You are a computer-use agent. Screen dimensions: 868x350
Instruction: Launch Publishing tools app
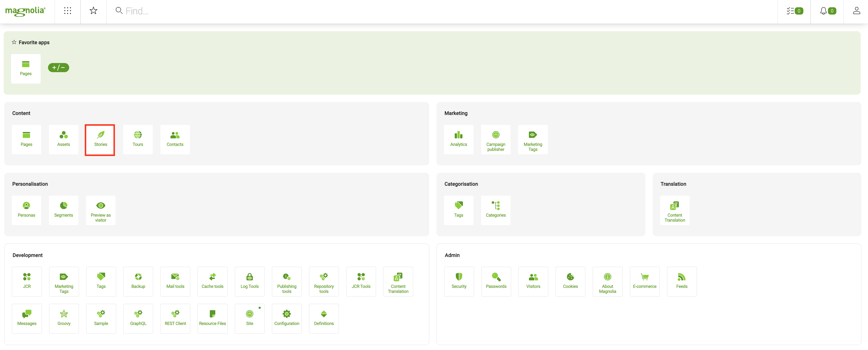287,282
